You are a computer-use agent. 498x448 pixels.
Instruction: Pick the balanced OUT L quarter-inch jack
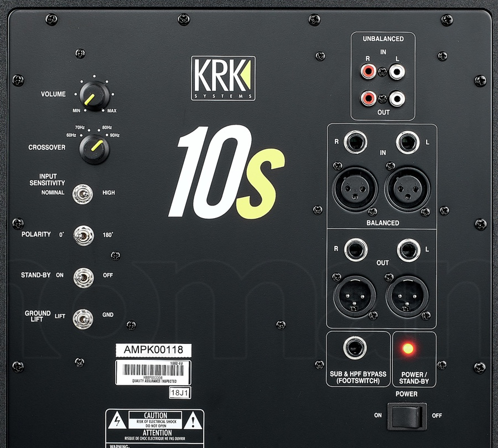[x=409, y=250]
